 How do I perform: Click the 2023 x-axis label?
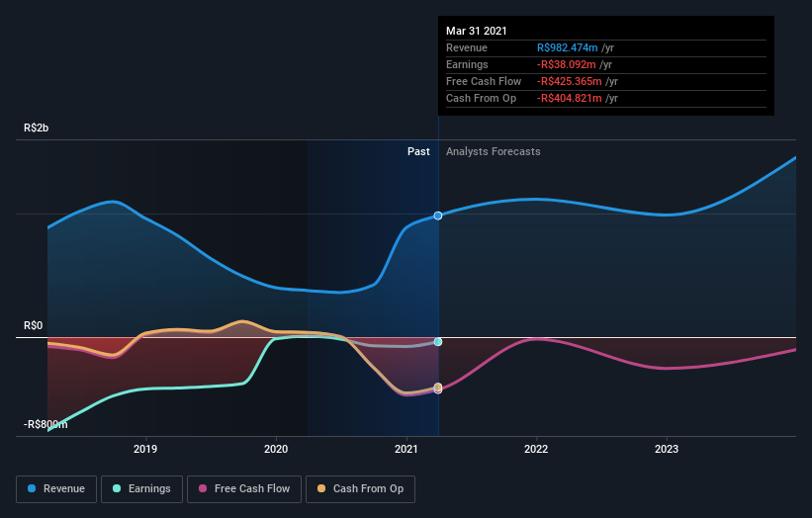[x=667, y=449]
